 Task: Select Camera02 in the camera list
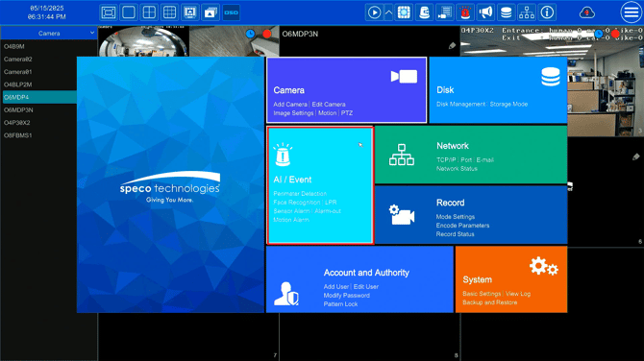point(17,60)
